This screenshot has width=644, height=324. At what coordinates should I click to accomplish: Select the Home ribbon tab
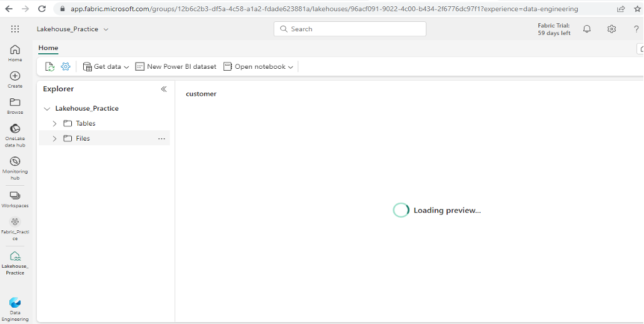(48, 48)
